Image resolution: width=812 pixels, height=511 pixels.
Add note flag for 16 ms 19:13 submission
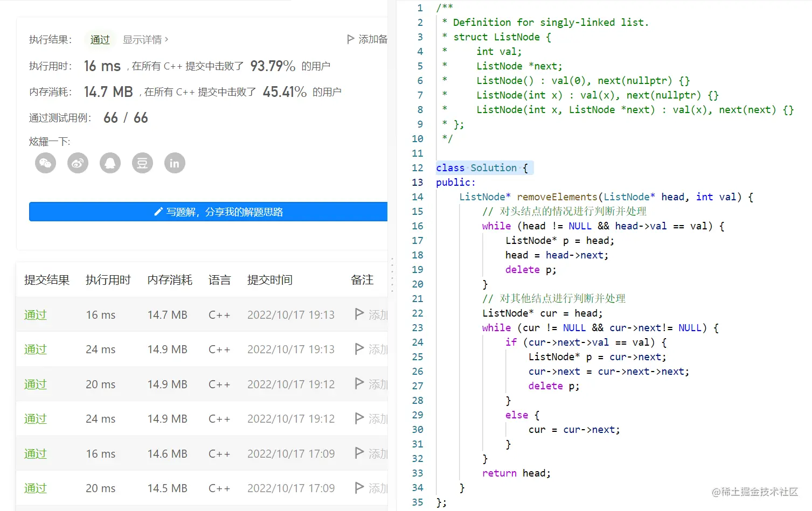(x=359, y=314)
